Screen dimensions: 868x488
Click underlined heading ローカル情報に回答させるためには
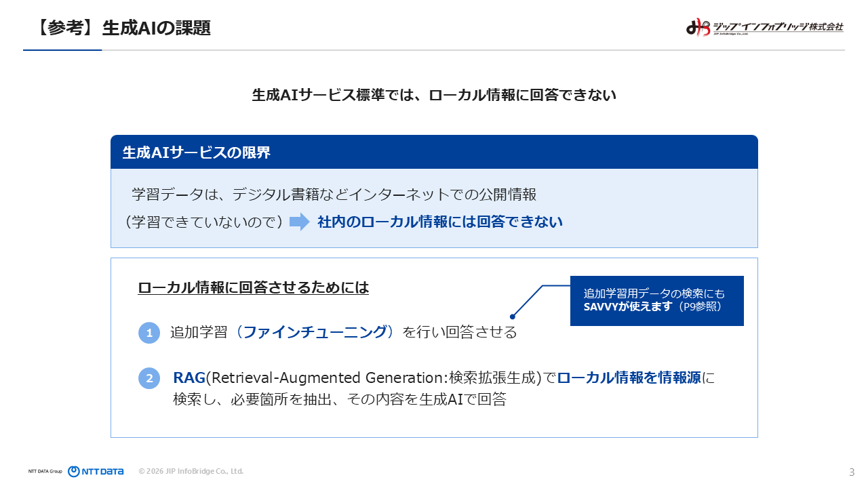click(x=254, y=287)
